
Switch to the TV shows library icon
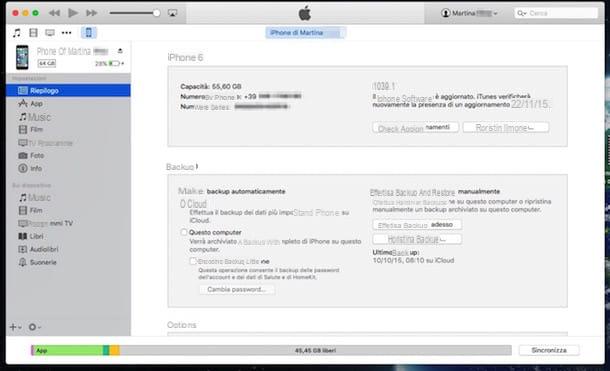pos(50,33)
